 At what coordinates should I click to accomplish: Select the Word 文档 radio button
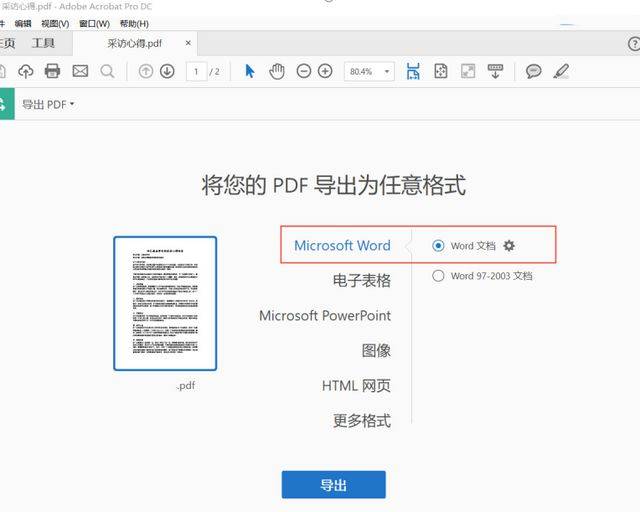coord(438,246)
